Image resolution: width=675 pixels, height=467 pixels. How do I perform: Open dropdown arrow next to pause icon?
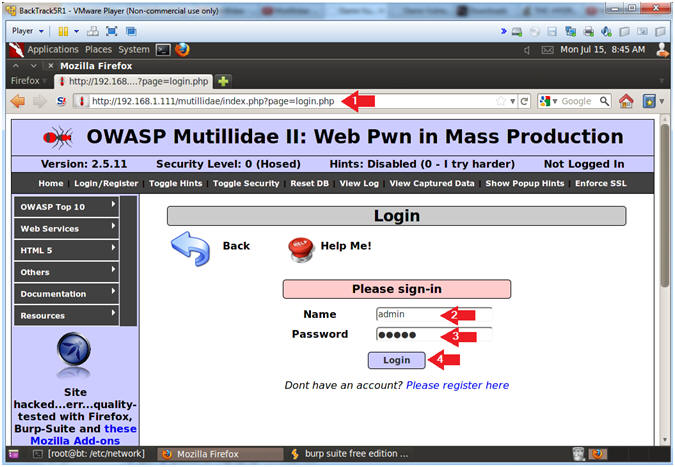77,31
